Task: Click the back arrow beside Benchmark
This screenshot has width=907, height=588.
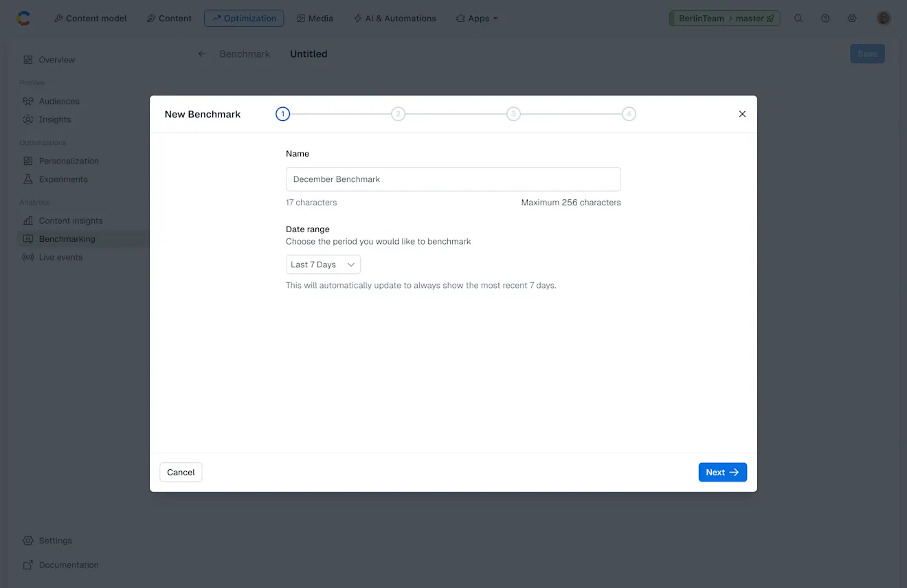Action: [201, 53]
